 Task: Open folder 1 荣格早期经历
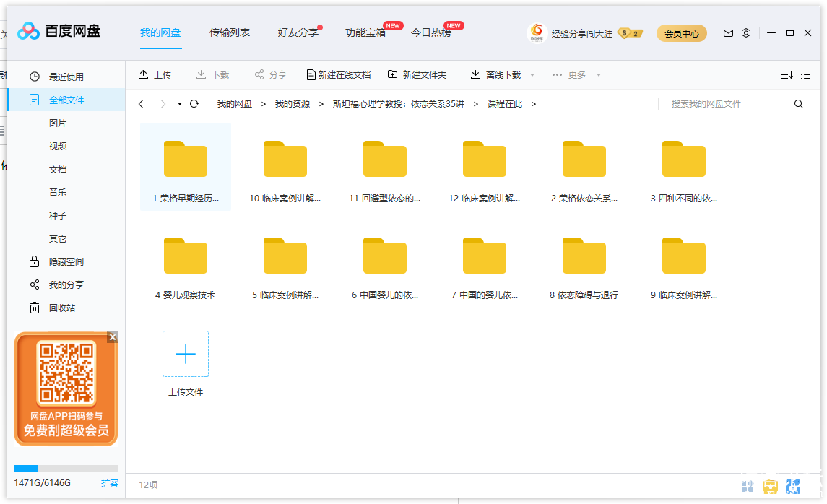pos(186,167)
